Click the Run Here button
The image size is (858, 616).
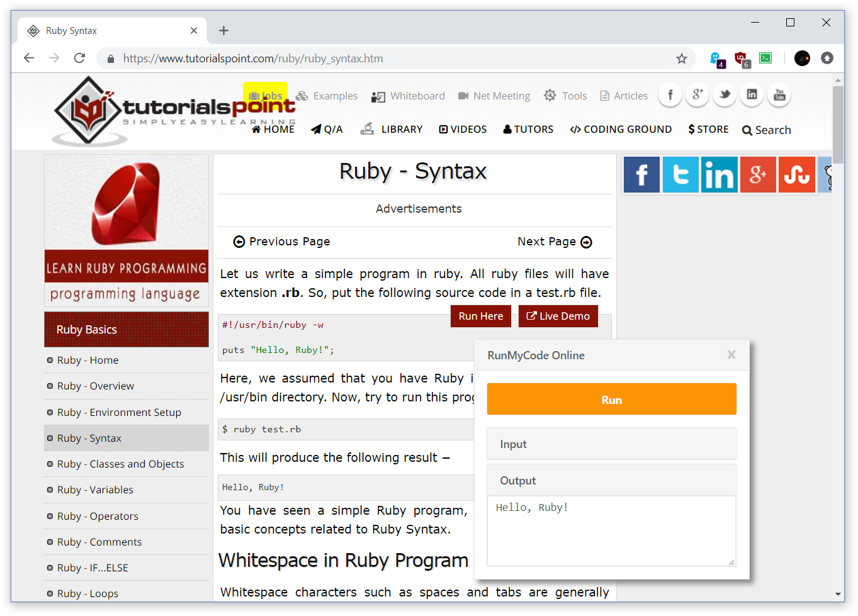481,316
